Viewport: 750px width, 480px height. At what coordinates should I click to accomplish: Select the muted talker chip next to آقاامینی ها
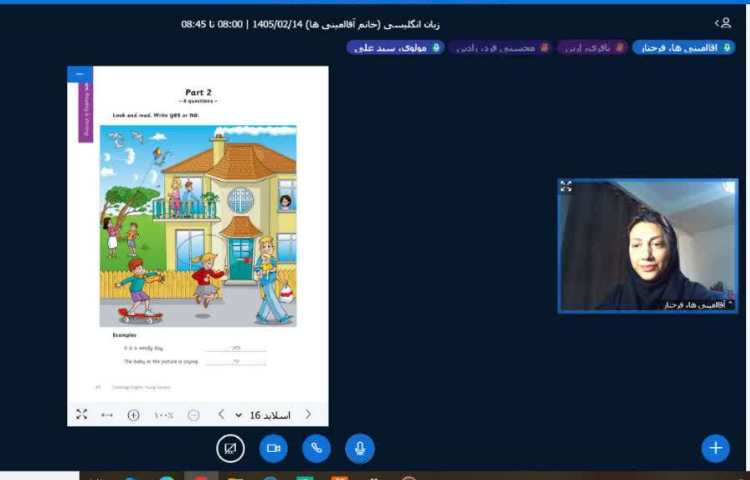pyautogui.click(x=592, y=47)
